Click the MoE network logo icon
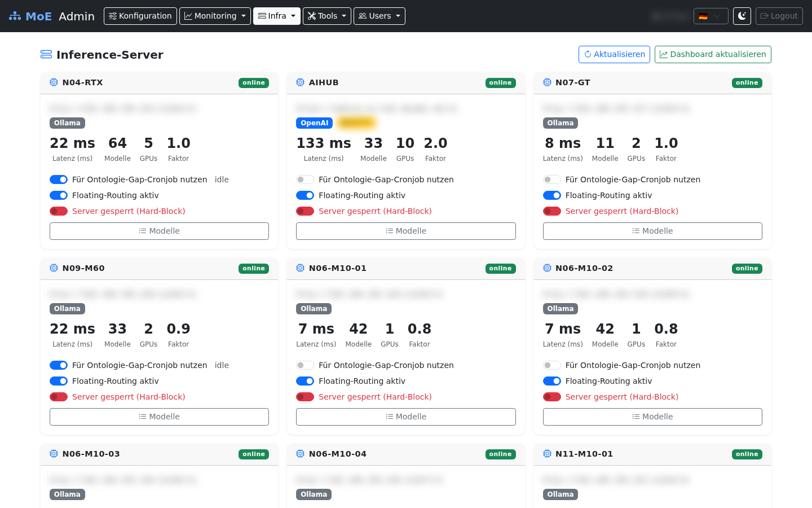 point(15,16)
